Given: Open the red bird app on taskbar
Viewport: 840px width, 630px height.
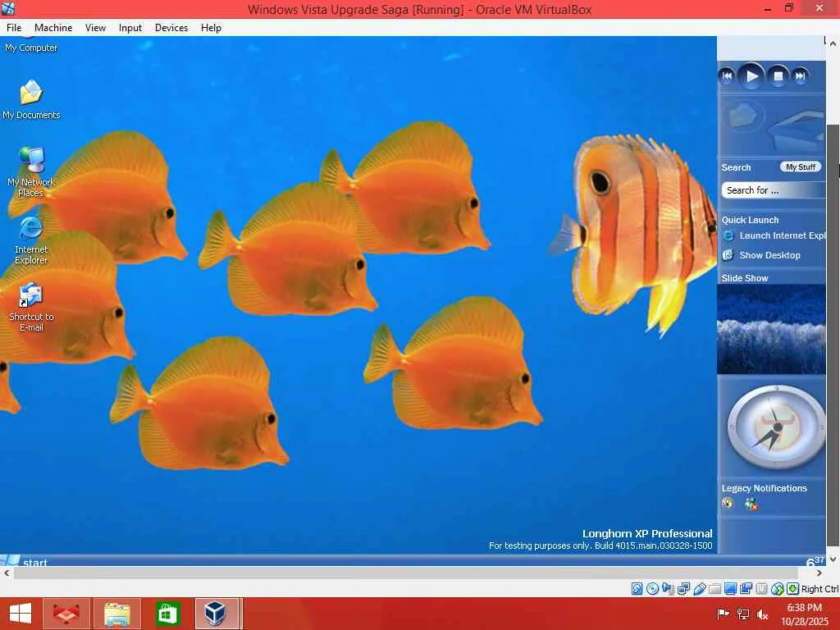Looking at the screenshot, I should [x=66, y=614].
